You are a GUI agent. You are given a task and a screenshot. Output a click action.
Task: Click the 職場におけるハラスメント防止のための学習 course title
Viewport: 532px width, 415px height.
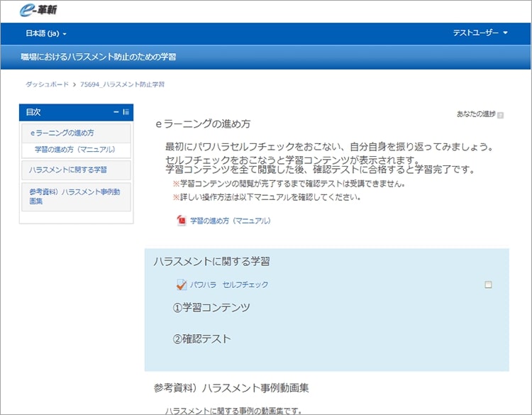click(x=99, y=57)
